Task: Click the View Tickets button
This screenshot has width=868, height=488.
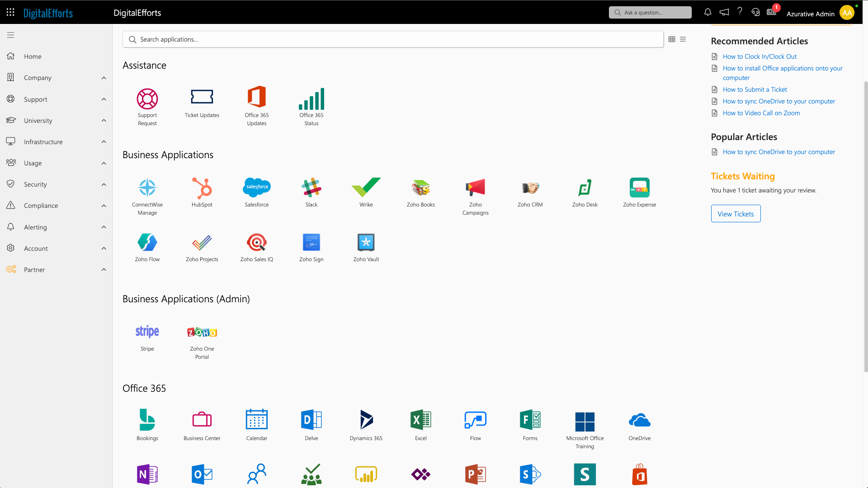Action: [x=736, y=214]
